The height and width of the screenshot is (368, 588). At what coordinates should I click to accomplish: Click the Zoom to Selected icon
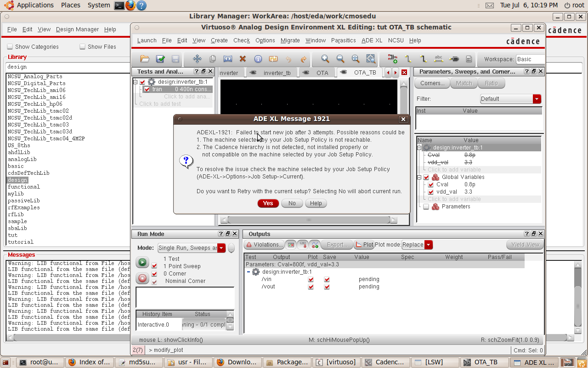point(371,59)
